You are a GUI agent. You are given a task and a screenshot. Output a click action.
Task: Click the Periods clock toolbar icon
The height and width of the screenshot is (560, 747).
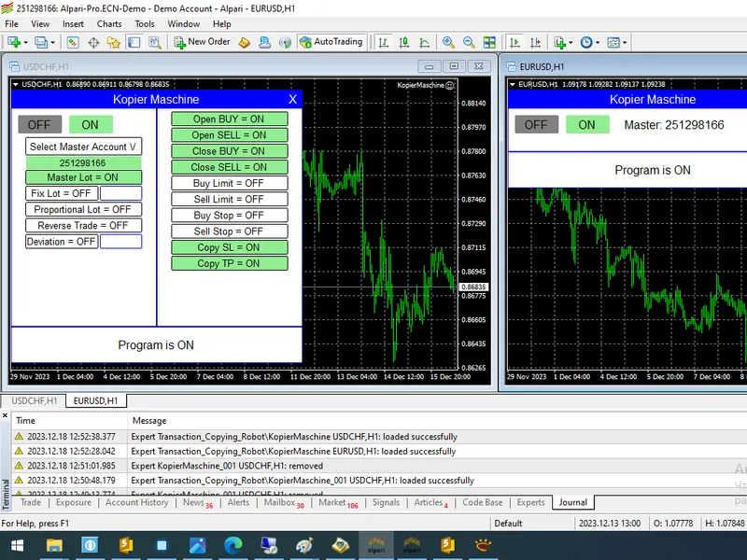coord(586,42)
